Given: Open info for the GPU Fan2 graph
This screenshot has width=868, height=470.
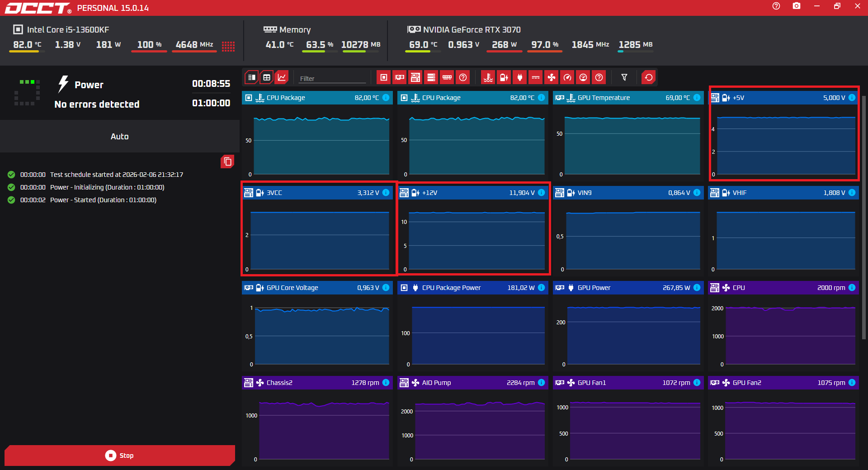Looking at the screenshot, I should pos(852,383).
